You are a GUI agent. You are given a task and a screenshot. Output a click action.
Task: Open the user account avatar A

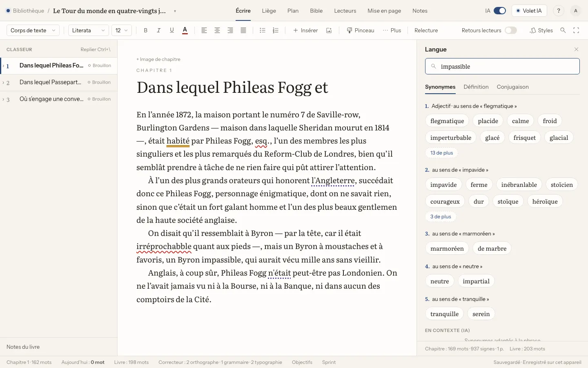click(x=576, y=11)
